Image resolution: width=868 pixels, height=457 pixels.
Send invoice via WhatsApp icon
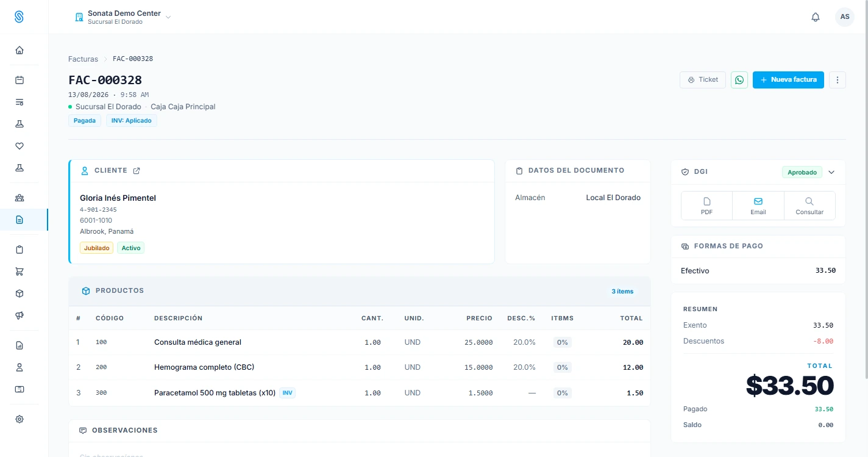click(739, 80)
